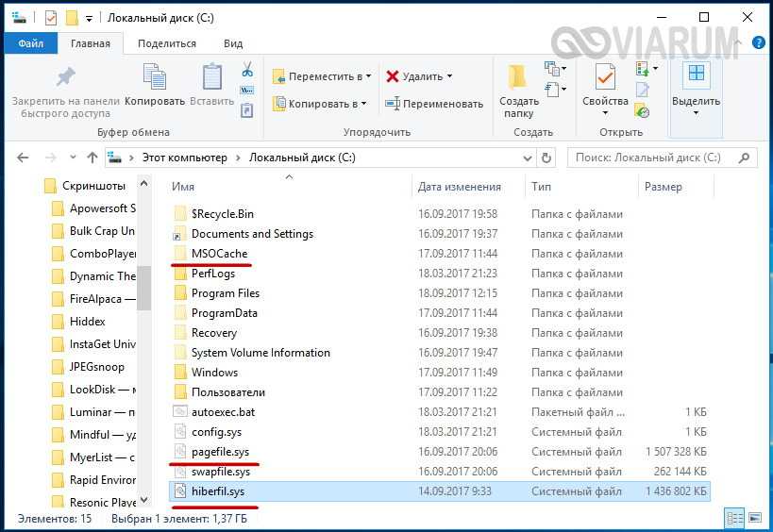Image resolution: width=773 pixels, height=532 pixels.
Task: Switch to Поделиться tab
Action: 167,43
